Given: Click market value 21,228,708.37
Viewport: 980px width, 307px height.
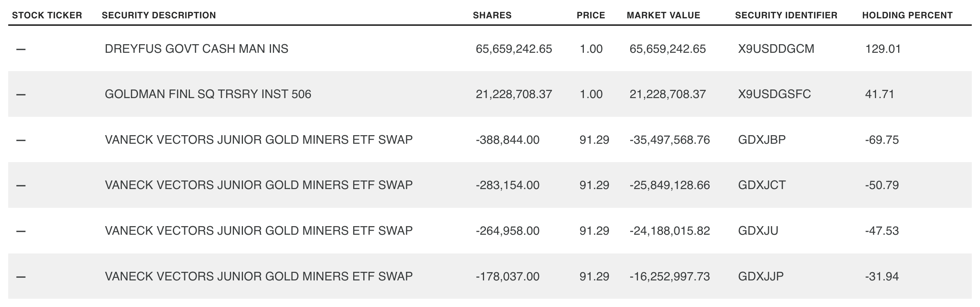Looking at the screenshot, I should pyautogui.click(x=667, y=94).
